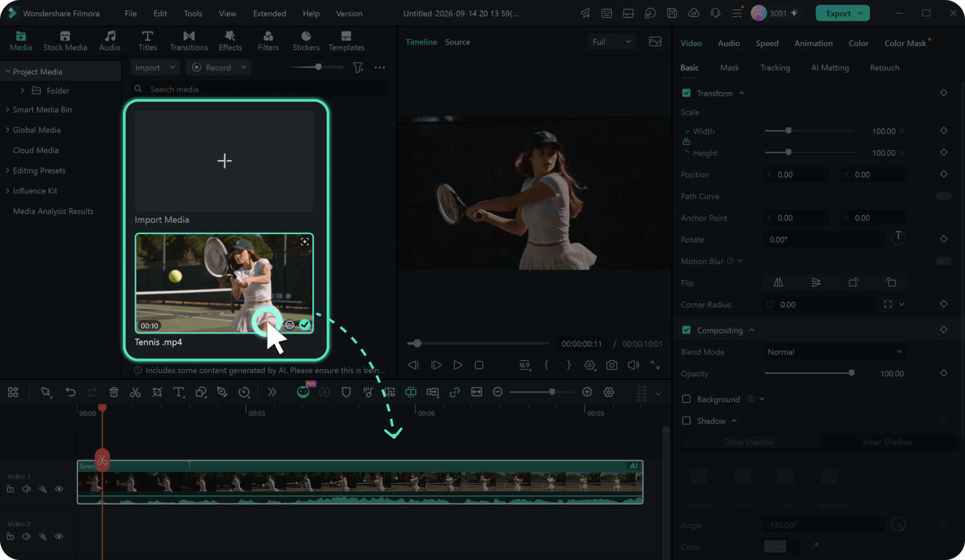Screen dimensions: 965x560
Task: Select the Crop tool in timeline toolbar
Action: click(x=157, y=392)
